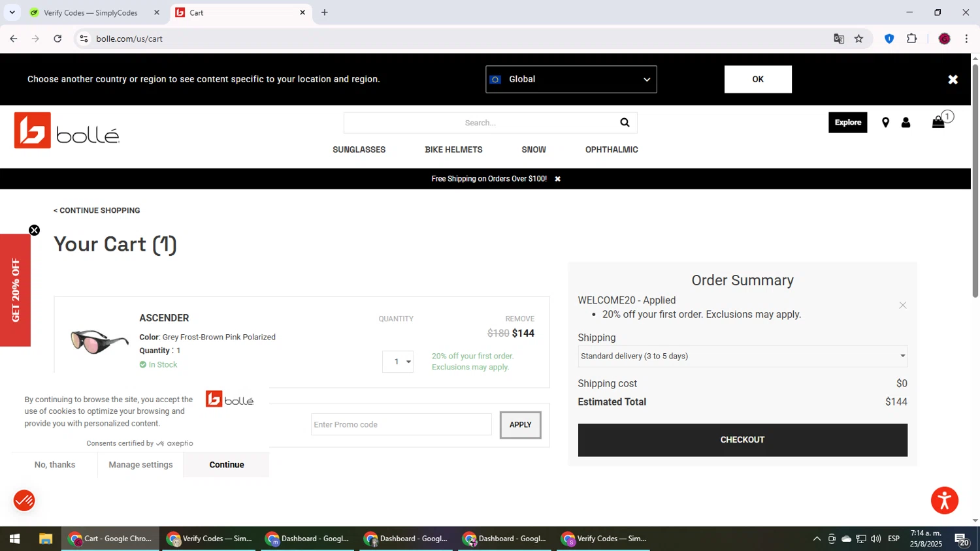980x551 pixels.
Task: Open Manage settings for cookies
Action: coord(140,465)
